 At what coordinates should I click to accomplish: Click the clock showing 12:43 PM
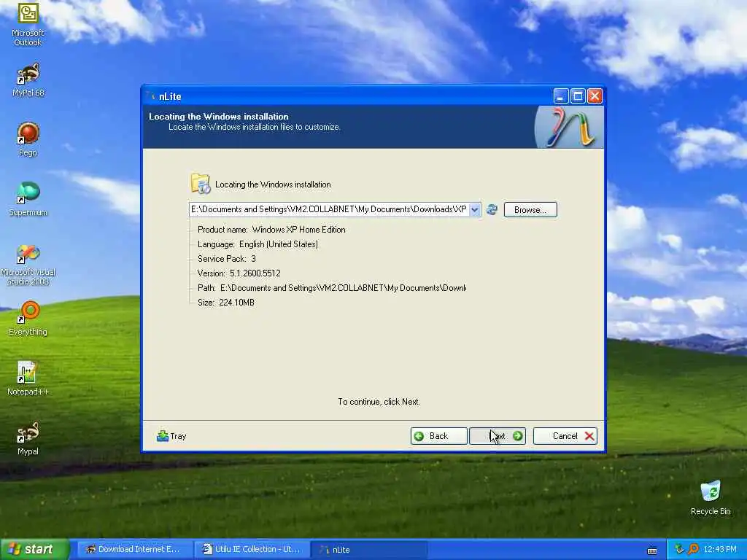[x=720, y=550]
